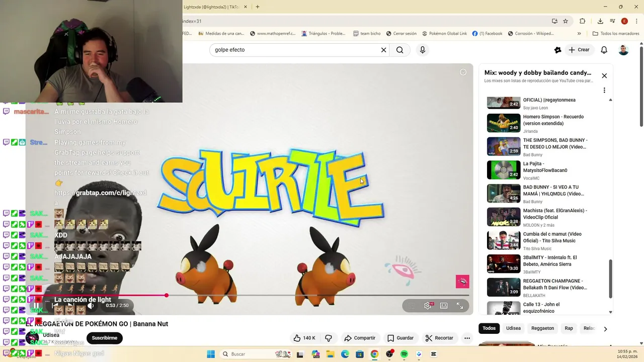Screen dimensions: 644x362
Task: Select the Reggaeton filter chip
Action: 542,328
